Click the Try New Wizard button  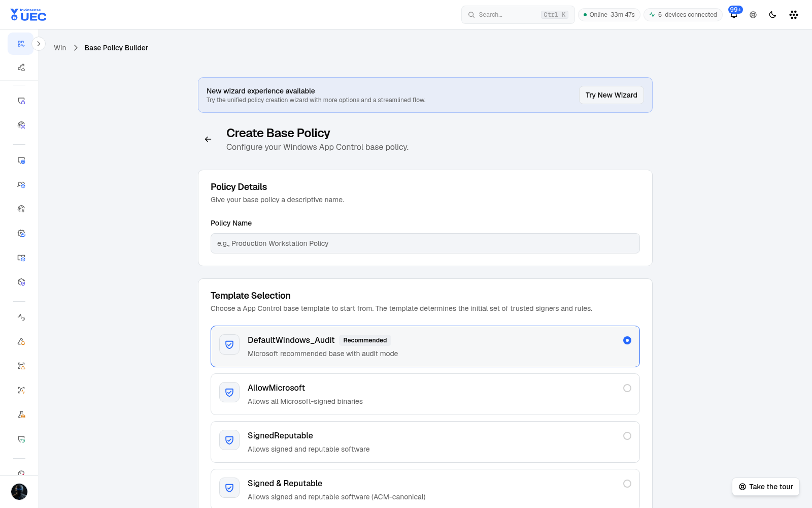tap(611, 95)
